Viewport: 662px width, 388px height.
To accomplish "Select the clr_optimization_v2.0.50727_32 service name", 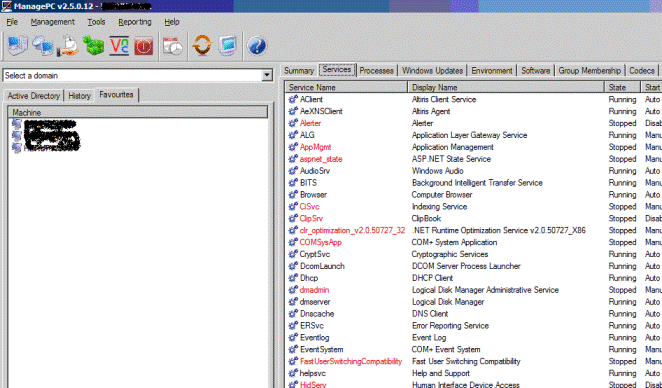I will coord(352,231).
